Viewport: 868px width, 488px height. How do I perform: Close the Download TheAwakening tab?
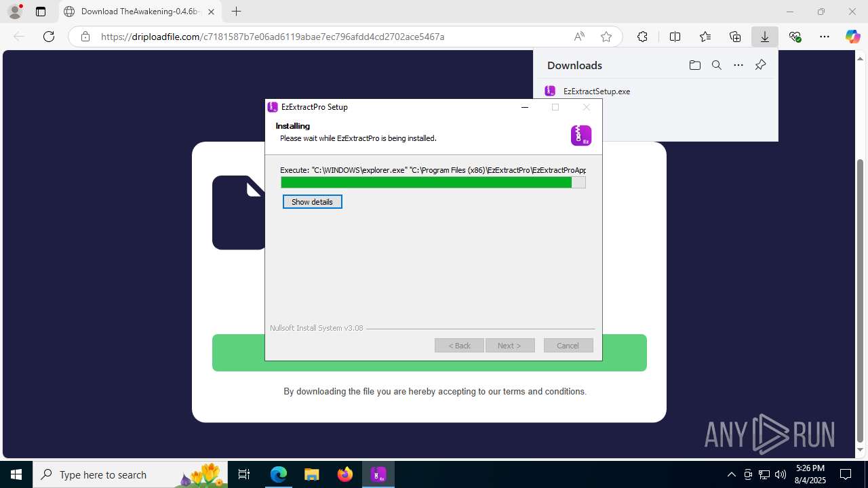click(212, 12)
